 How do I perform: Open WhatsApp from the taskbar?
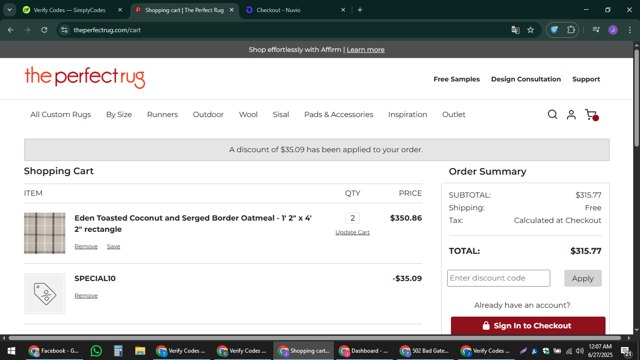click(x=96, y=351)
